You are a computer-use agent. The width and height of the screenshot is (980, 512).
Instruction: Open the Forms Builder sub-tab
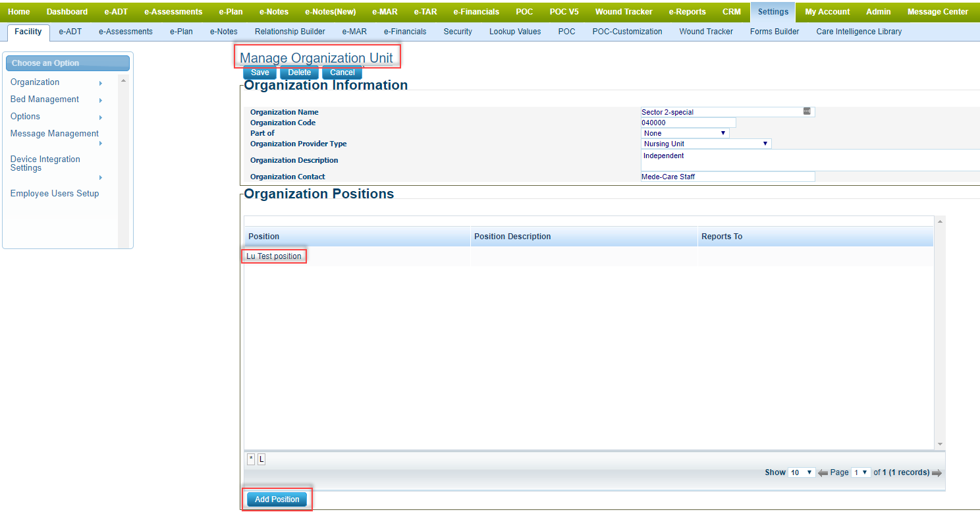(x=774, y=32)
